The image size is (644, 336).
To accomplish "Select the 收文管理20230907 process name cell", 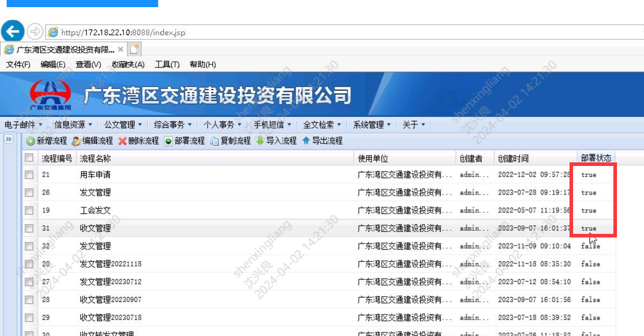I will (x=111, y=300).
